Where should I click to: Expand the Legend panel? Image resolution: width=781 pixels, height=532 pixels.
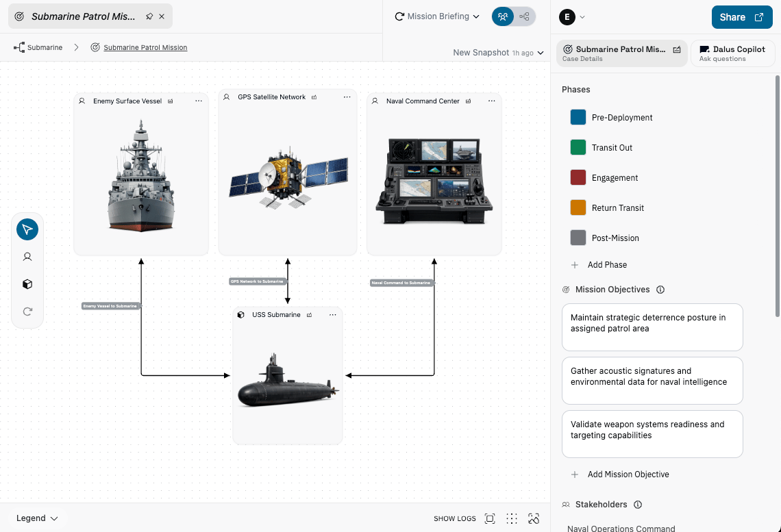coord(38,518)
